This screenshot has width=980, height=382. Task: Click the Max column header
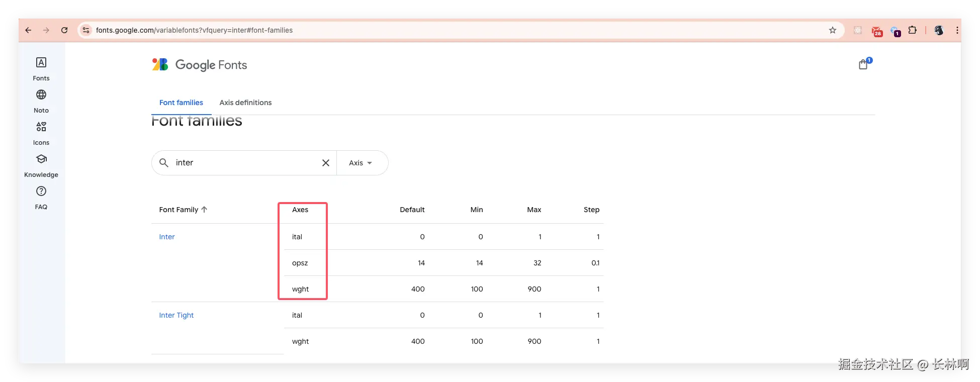coord(534,210)
